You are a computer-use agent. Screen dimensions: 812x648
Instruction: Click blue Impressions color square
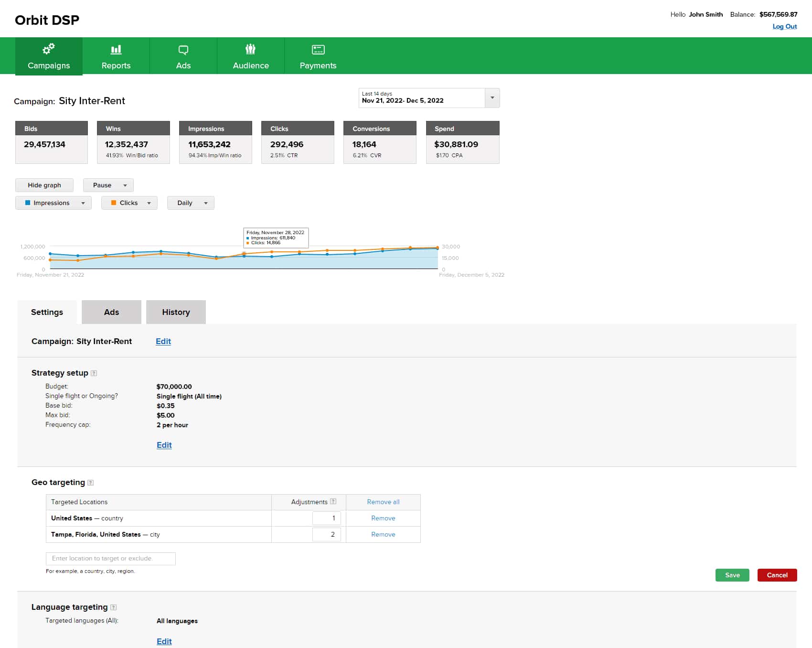[x=28, y=203]
